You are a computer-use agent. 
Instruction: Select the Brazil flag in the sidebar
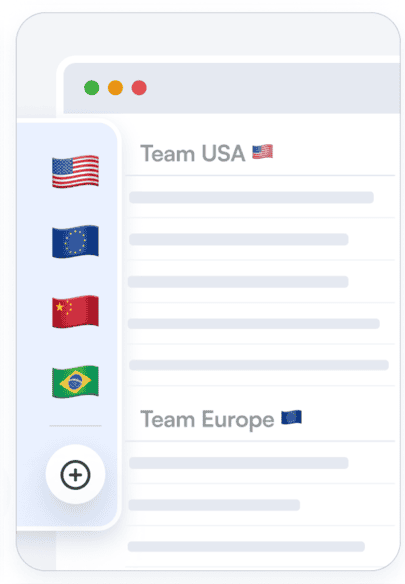pos(76,381)
